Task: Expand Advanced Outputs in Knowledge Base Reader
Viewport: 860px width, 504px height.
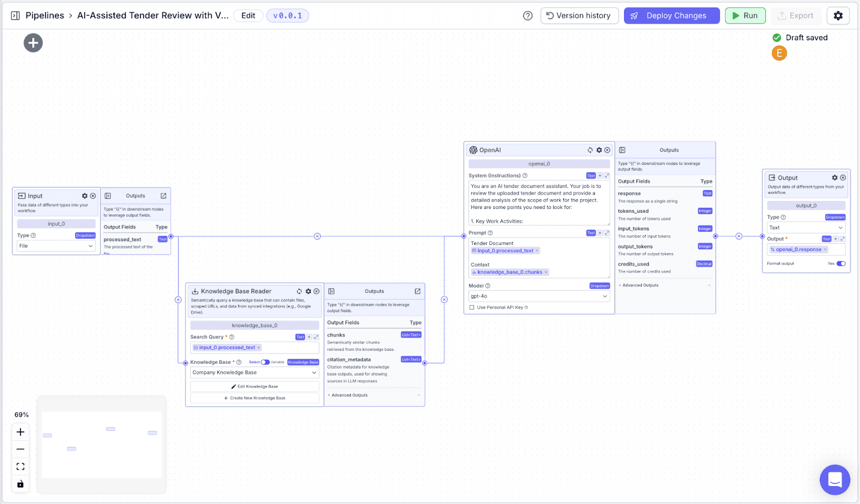Action: pyautogui.click(x=374, y=395)
